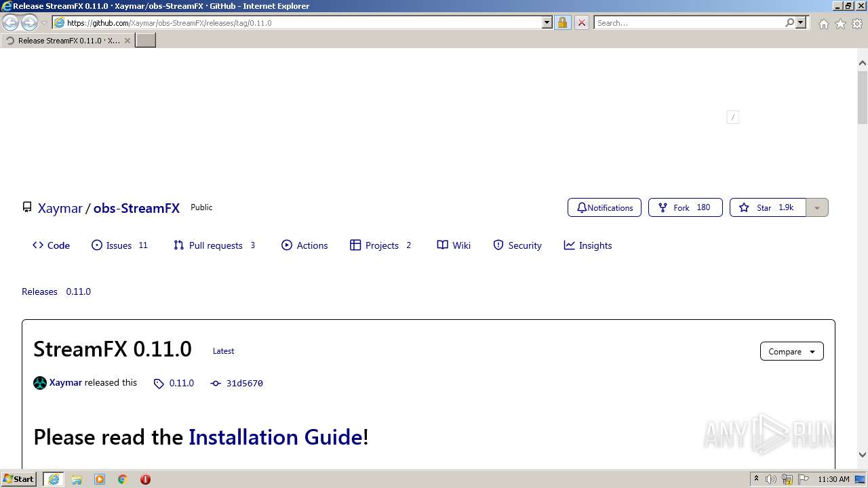Stop page loading with the X icon
Viewport: 868px width, 488px height.
581,22
